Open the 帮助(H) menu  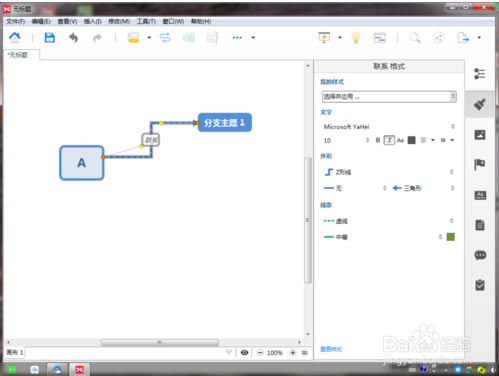pos(201,21)
